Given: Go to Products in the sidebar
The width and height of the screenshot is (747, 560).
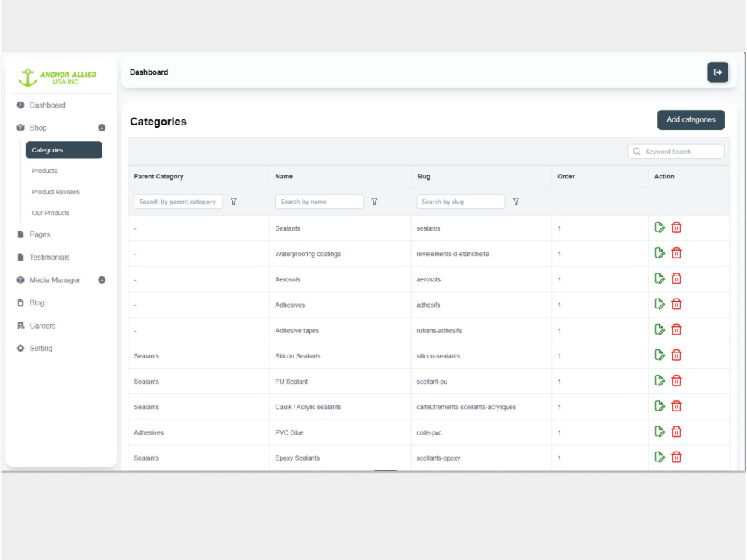Looking at the screenshot, I should point(44,171).
